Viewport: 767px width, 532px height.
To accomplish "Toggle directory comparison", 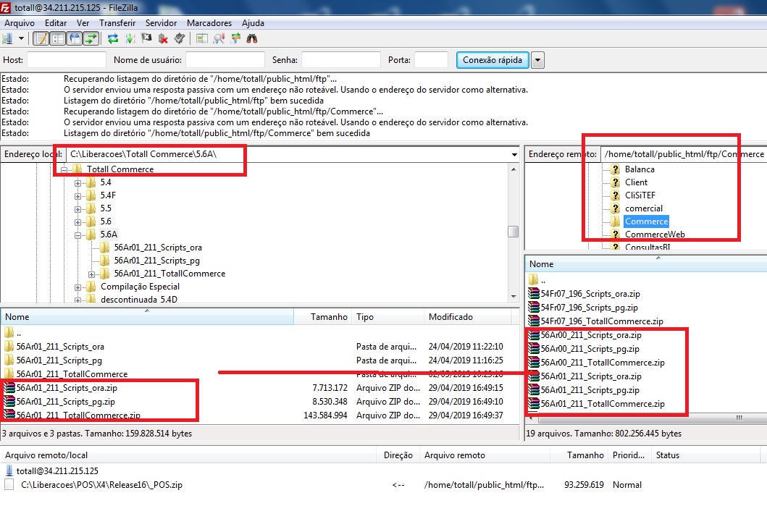I will [219, 38].
